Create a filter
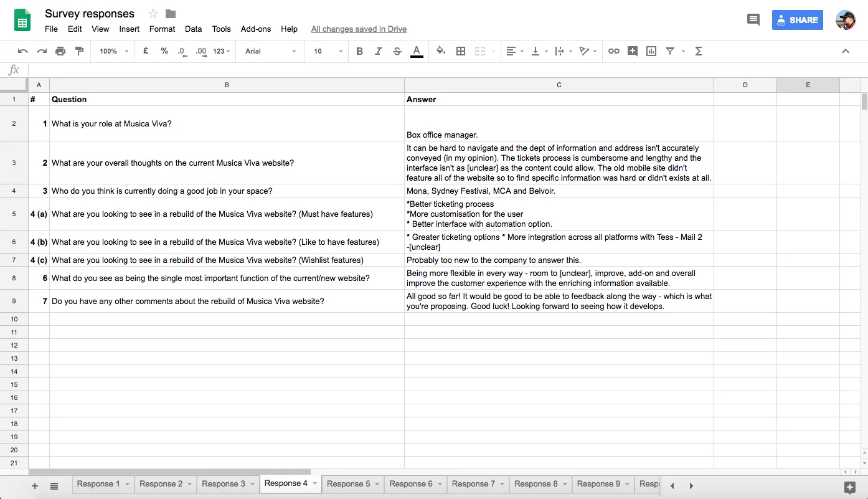The width and height of the screenshot is (868, 499). click(x=670, y=51)
